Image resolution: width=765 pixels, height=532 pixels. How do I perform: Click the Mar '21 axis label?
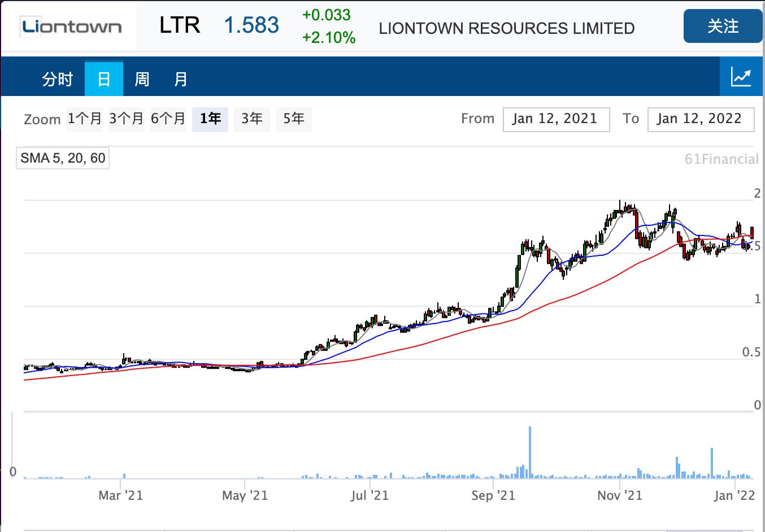coord(121,496)
